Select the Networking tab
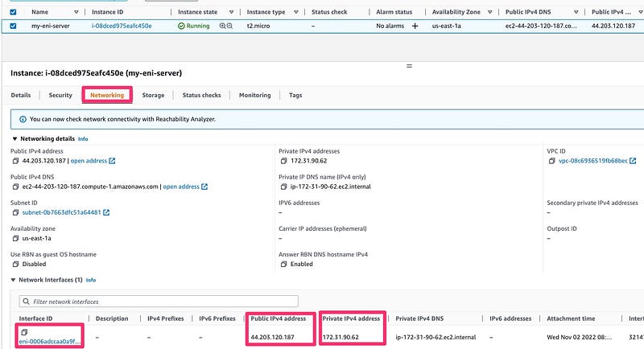Viewport: 644px width, 349px height. point(107,95)
